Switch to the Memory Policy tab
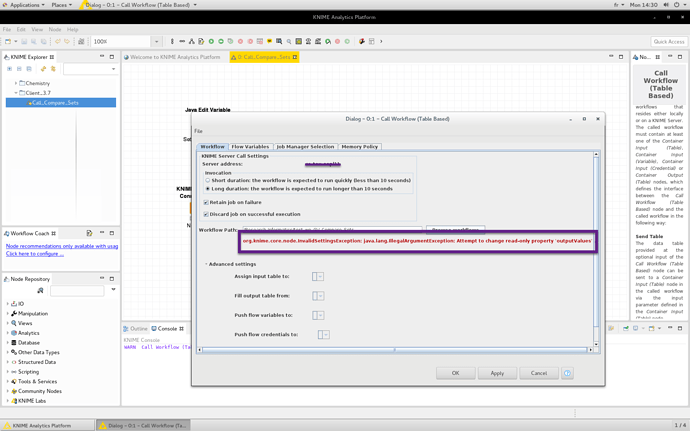690x431 pixels. click(360, 147)
